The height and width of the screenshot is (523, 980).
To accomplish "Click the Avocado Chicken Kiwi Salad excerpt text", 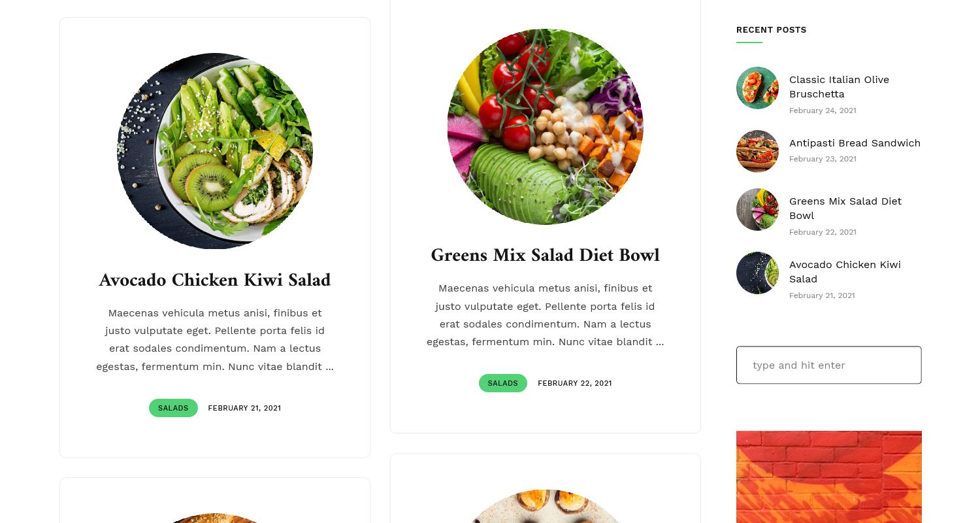I will 215,340.
